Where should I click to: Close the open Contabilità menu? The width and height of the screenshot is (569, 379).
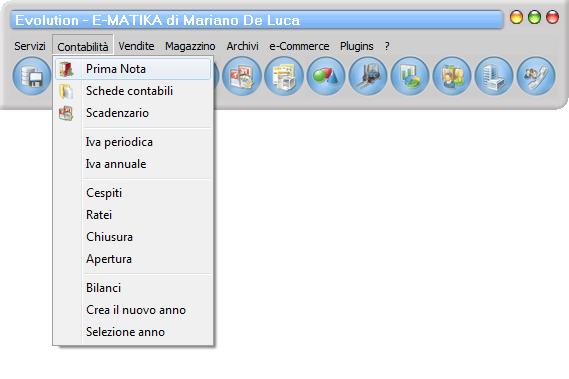pyautogui.click(x=83, y=46)
